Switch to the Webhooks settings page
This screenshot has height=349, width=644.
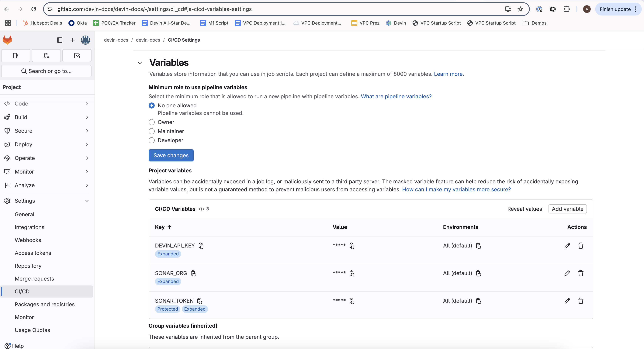(28, 240)
